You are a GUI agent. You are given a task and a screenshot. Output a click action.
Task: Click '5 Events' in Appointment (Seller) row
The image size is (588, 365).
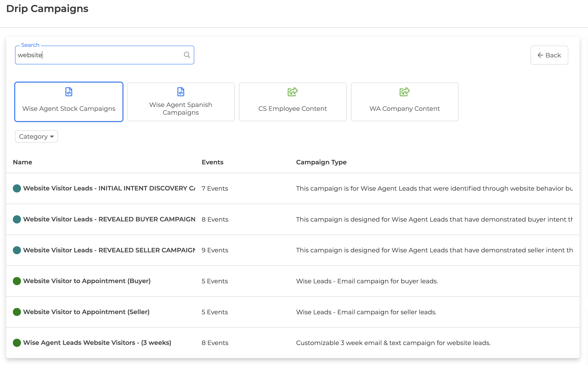215,312
